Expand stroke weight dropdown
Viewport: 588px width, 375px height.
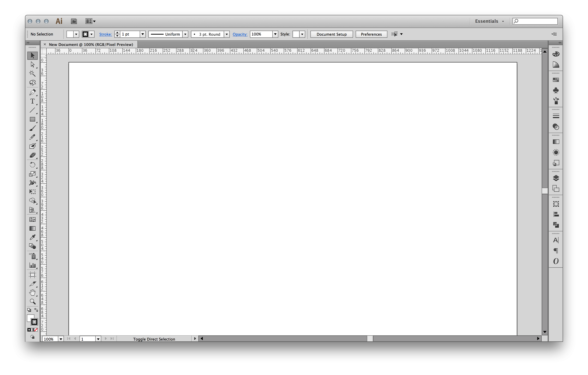143,34
